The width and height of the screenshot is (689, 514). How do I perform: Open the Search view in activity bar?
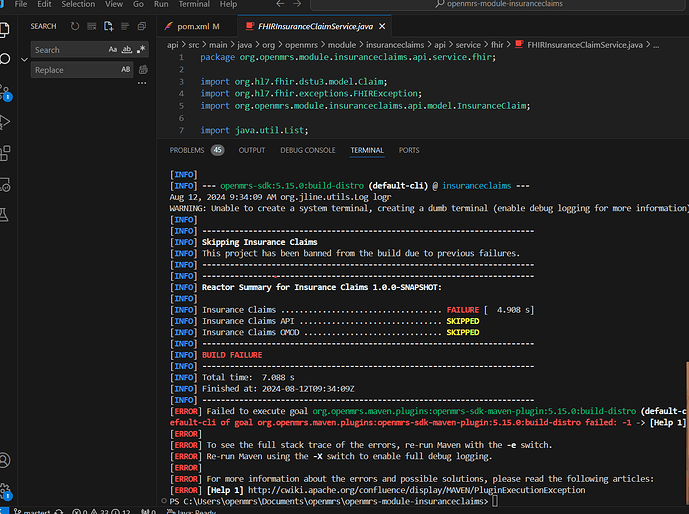pyautogui.click(x=5, y=59)
